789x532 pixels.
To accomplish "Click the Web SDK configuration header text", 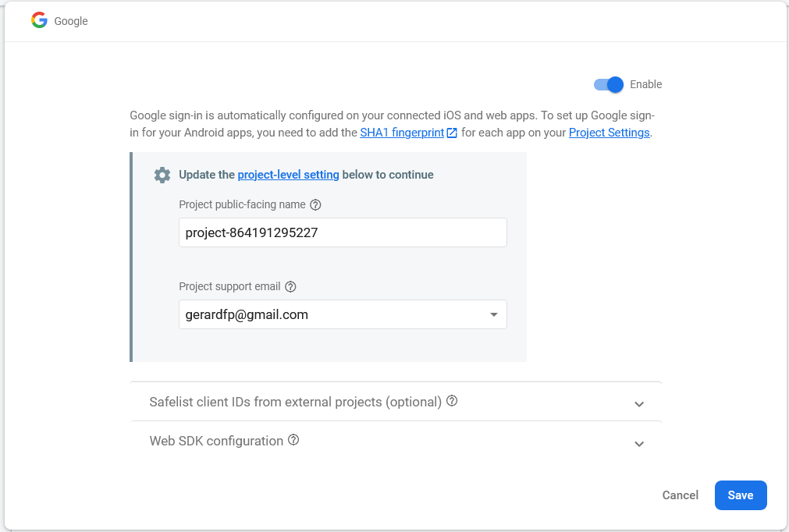I will [216, 441].
